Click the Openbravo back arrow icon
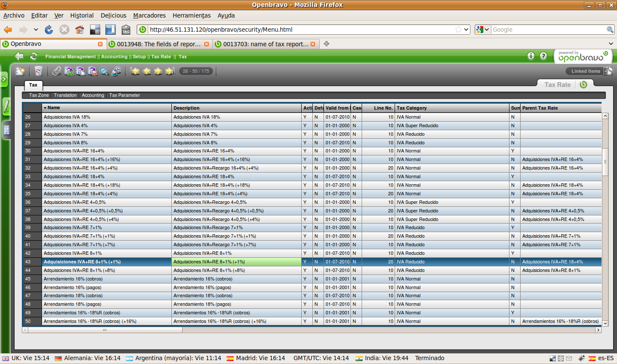Image resolution: width=617 pixels, height=364 pixels. pyautogui.click(x=19, y=56)
